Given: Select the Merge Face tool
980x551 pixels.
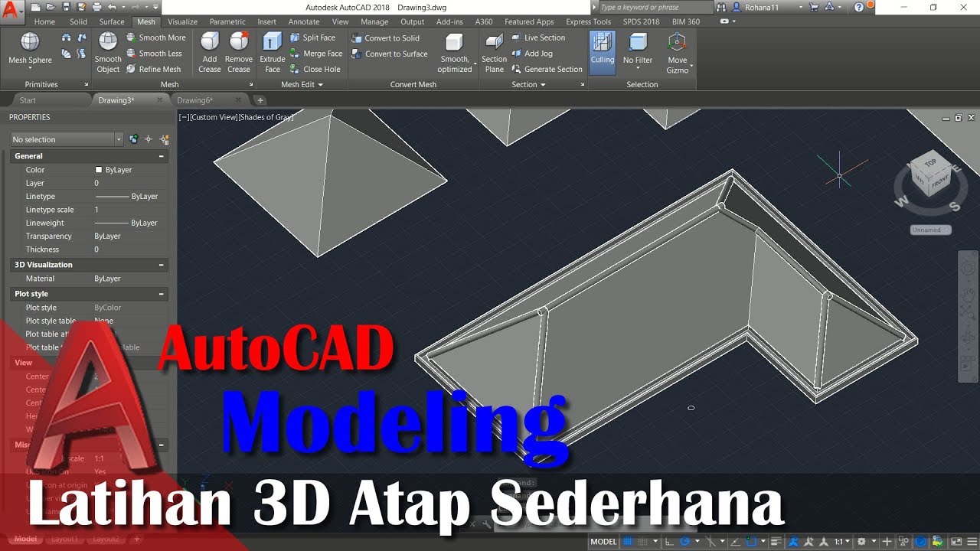Looking at the screenshot, I should click(315, 54).
